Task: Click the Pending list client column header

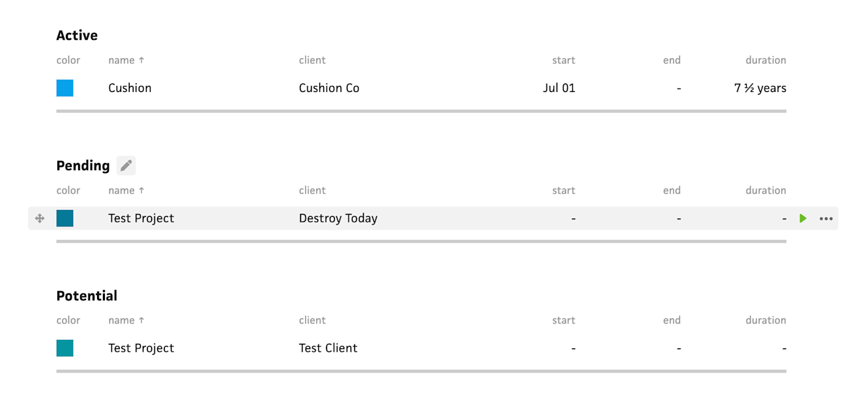Action: click(x=312, y=190)
